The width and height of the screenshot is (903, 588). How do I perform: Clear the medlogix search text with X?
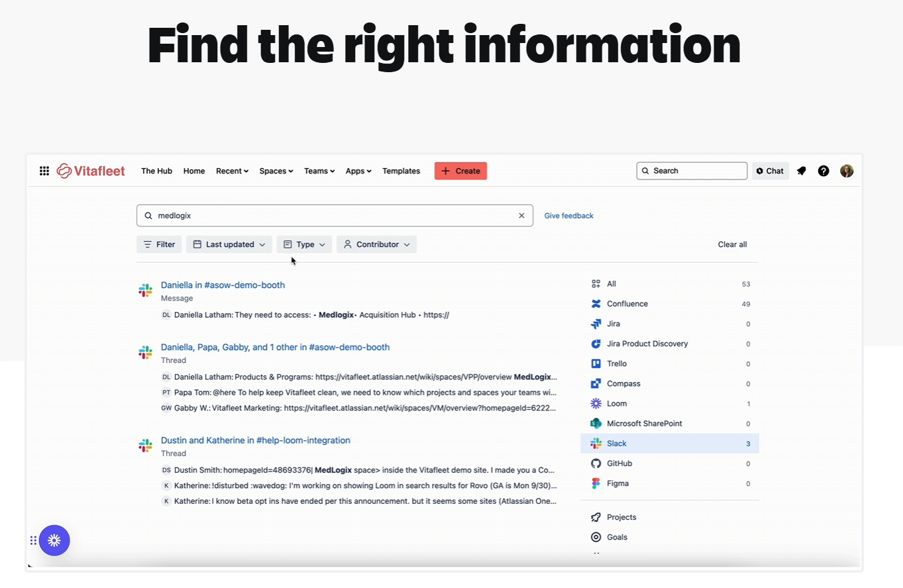tap(521, 216)
